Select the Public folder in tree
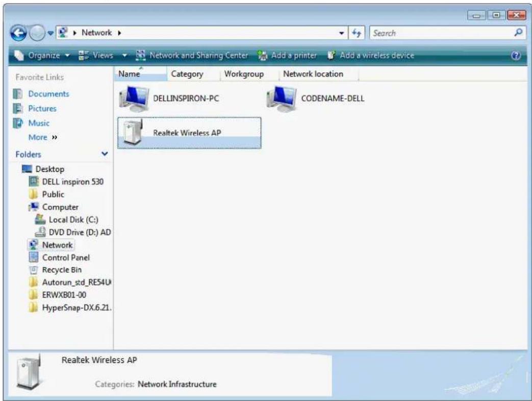 pos(53,194)
